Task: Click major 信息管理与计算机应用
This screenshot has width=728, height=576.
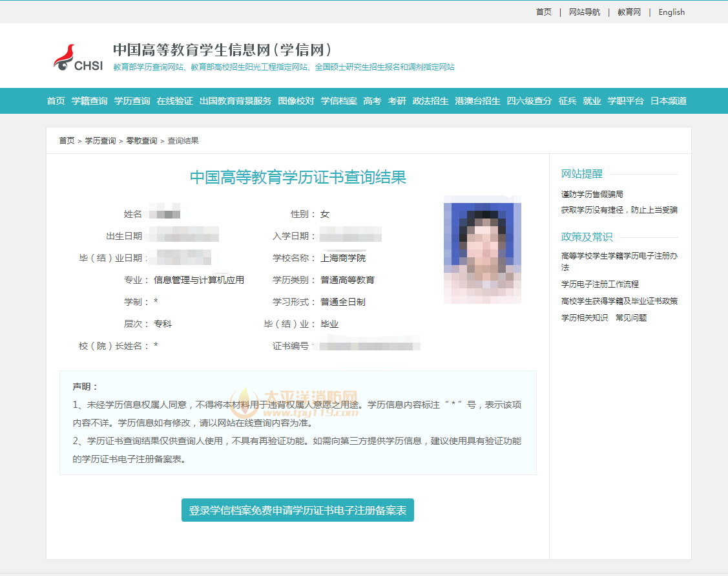Action: pyautogui.click(x=199, y=280)
